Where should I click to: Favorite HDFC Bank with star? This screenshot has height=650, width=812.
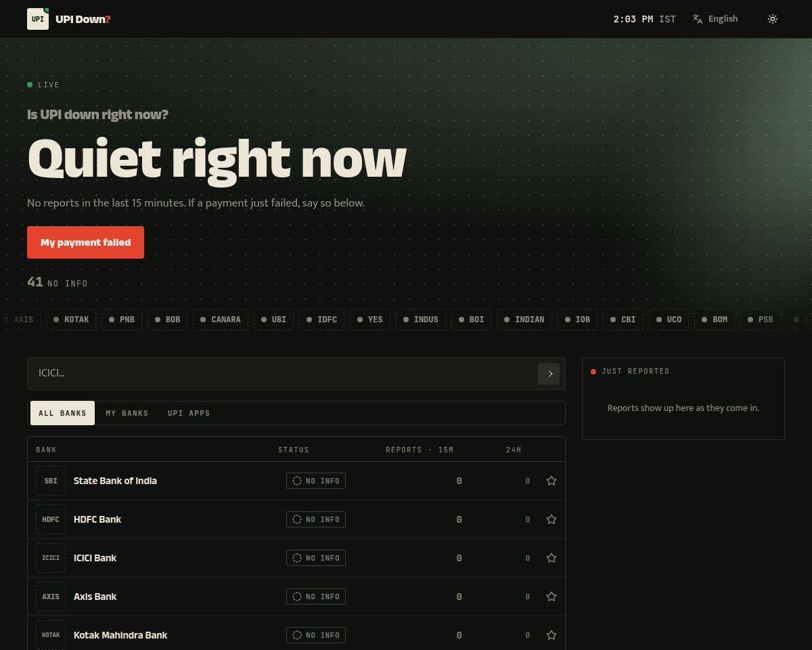[551, 519]
